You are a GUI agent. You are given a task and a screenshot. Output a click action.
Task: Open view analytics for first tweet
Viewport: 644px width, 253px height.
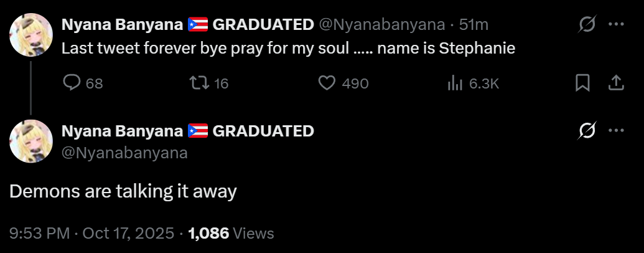click(x=454, y=83)
